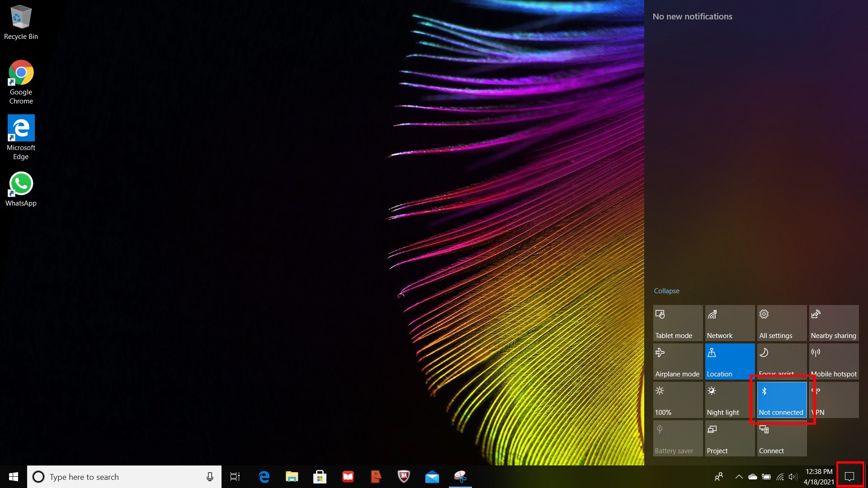The image size is (868, 488).
Task: Launch File Explorer from taskbar
Action: 292,477
